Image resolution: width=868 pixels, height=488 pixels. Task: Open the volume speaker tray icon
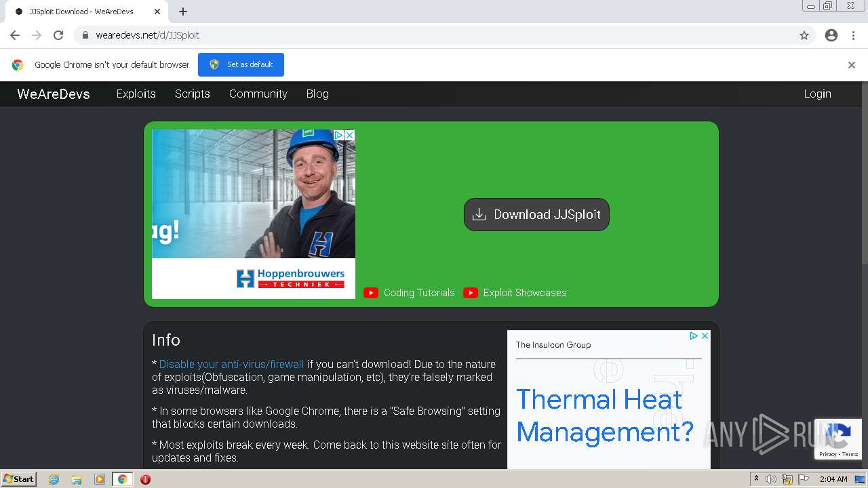coord(771,479)
